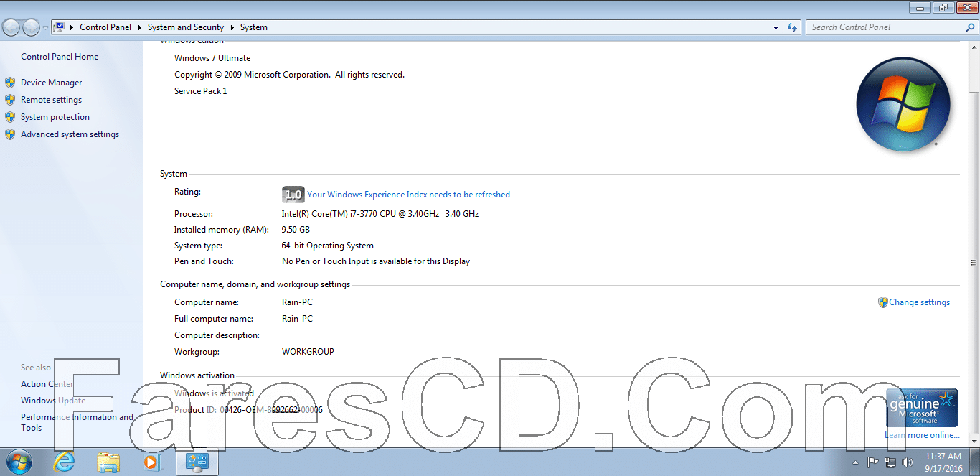Click 64-bit Operating System text
Screen dimensions: 980x476
[328, 246]
